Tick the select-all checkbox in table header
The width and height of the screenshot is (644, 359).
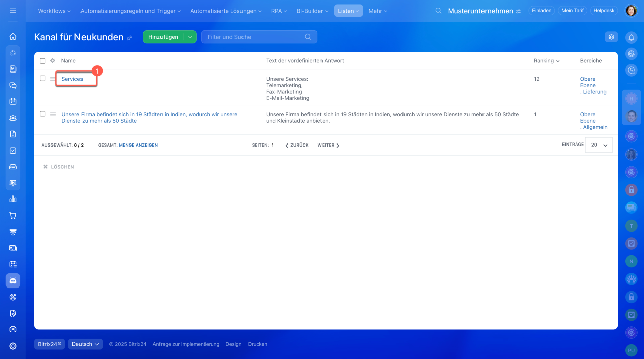pos(42,61)
